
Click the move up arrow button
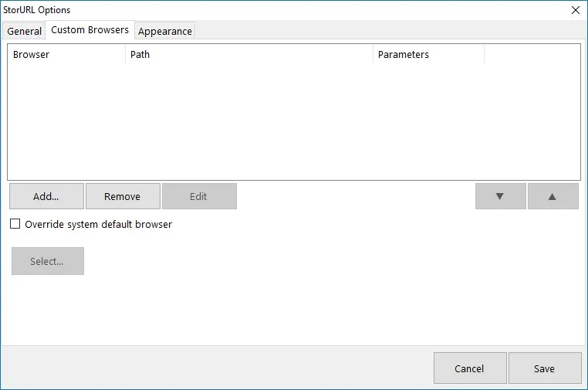point(553,196)
